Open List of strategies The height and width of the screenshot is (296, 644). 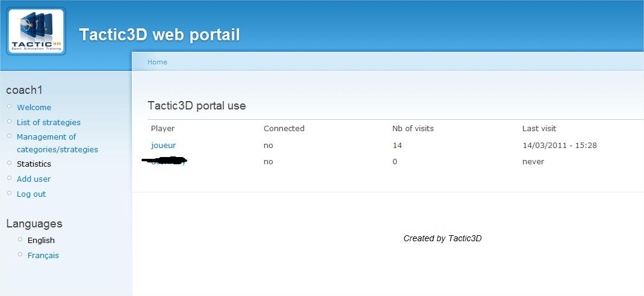point(48,122)
